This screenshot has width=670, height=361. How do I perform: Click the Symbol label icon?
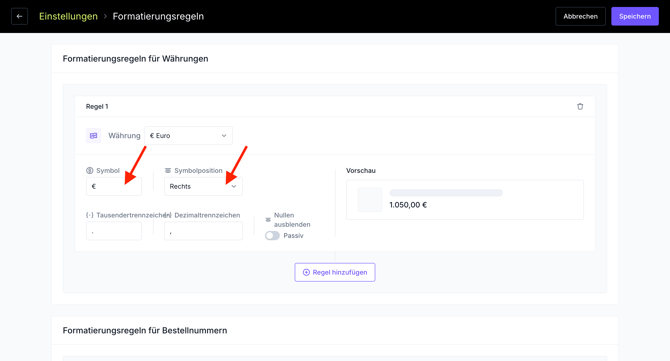[90, 170]
